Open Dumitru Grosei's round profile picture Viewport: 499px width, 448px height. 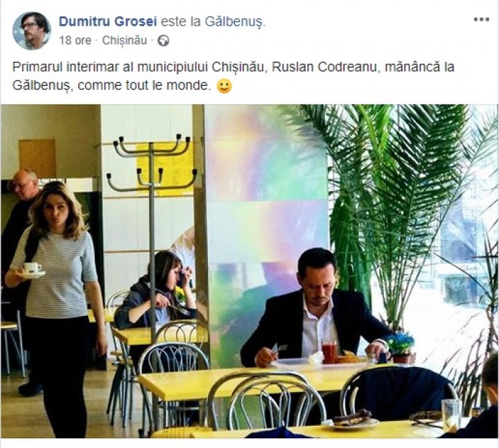coord(32,31)
